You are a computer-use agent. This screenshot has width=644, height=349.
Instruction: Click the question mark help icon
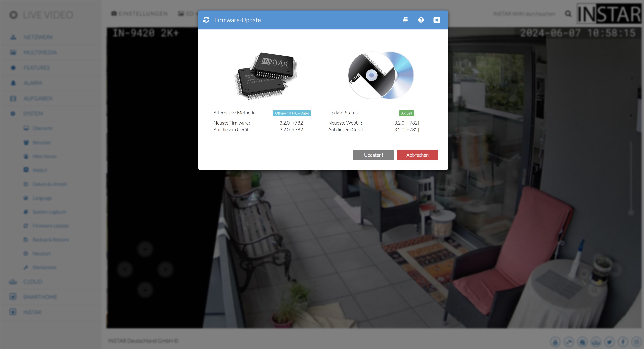(x=421, y=20)
